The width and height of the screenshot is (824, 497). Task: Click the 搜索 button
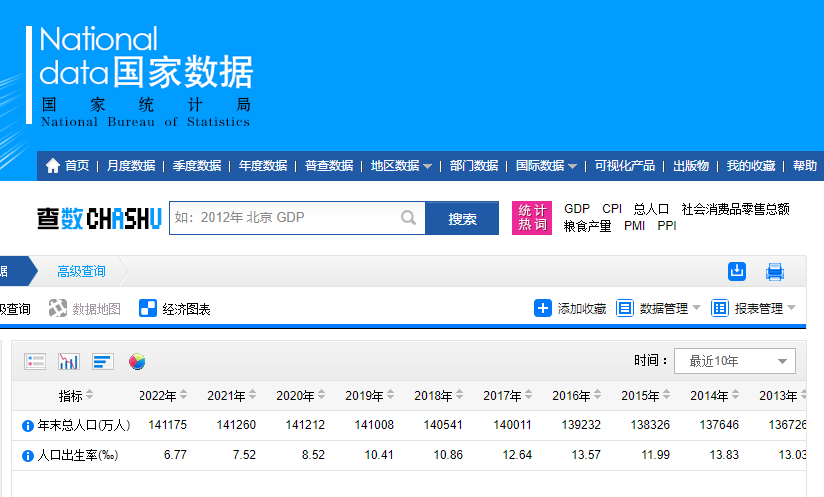[462, 218]
